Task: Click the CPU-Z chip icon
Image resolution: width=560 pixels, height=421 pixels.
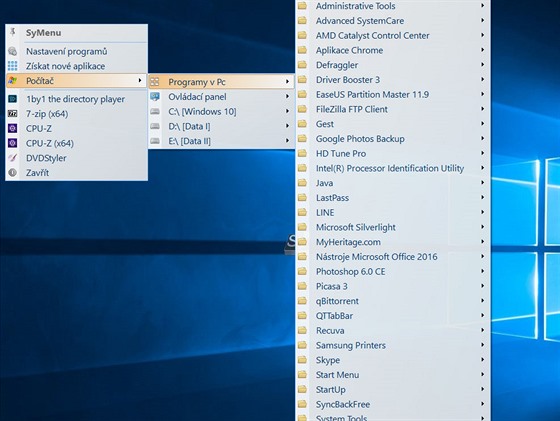Action: pyautogui.click(x=12, y=128)
